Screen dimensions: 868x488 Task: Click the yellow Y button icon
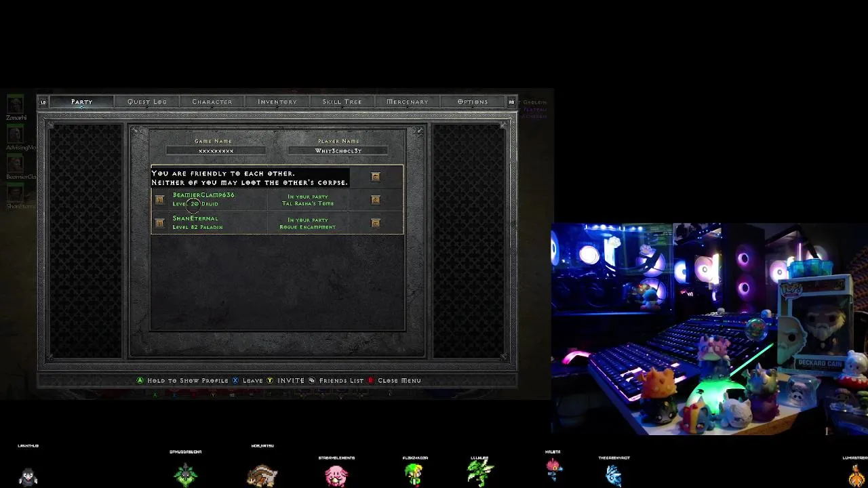[270, 381]
